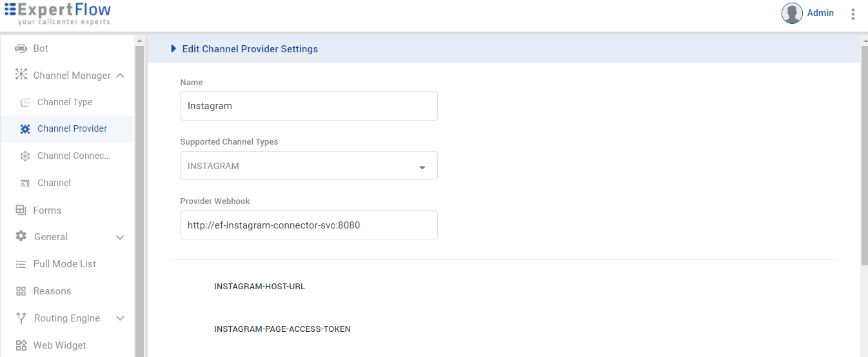The height and width of the screenshot is (357, 868).
Task: Collapse Edit Channel Provider Settings panel
Action: click(x=173, y=49)
